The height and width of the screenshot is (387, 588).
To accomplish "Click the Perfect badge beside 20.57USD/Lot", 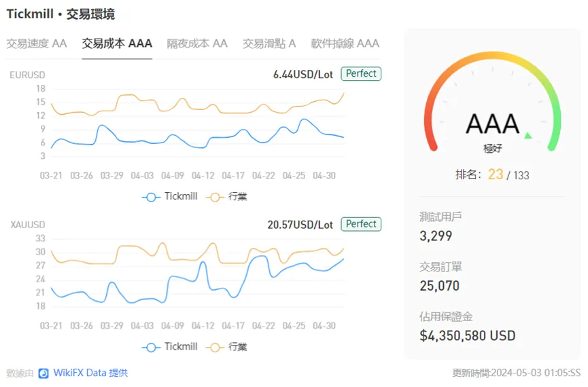I will (361, 223).
